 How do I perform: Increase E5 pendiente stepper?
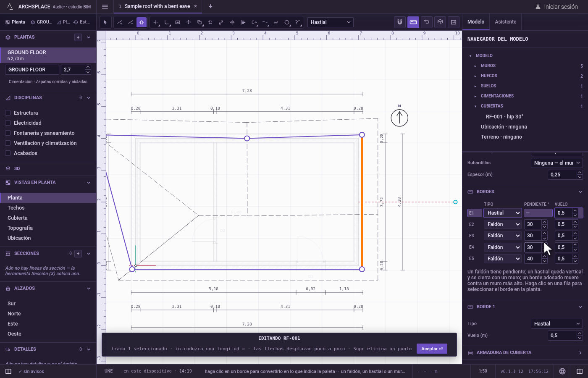[545, 257]
